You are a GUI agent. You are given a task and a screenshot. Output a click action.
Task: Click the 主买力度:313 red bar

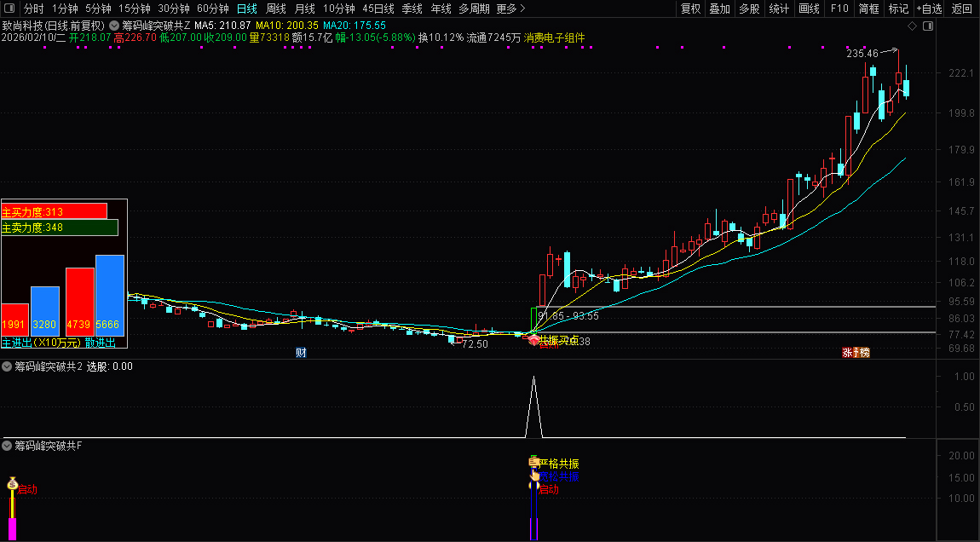point(55,211)
